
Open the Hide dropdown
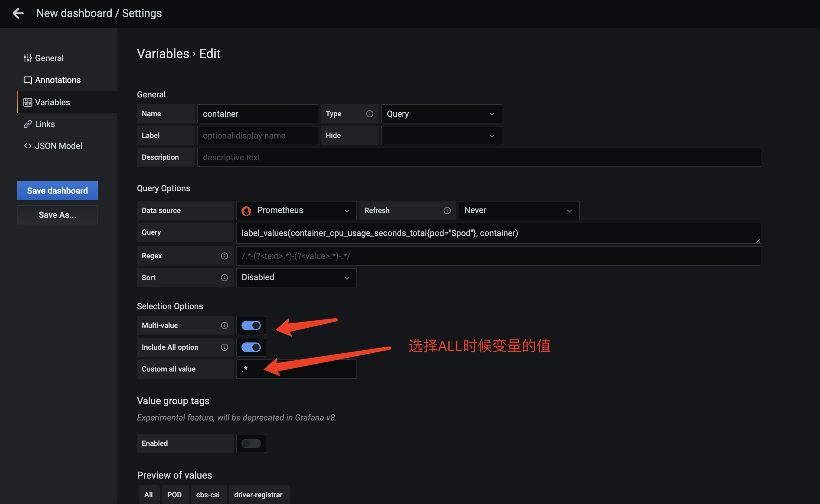coord(441,135)
